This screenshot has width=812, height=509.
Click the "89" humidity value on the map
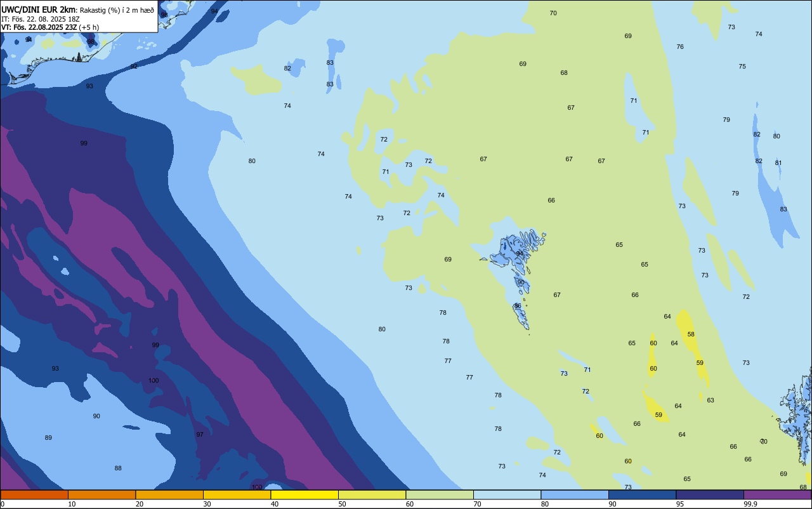(x=48, y=438)
